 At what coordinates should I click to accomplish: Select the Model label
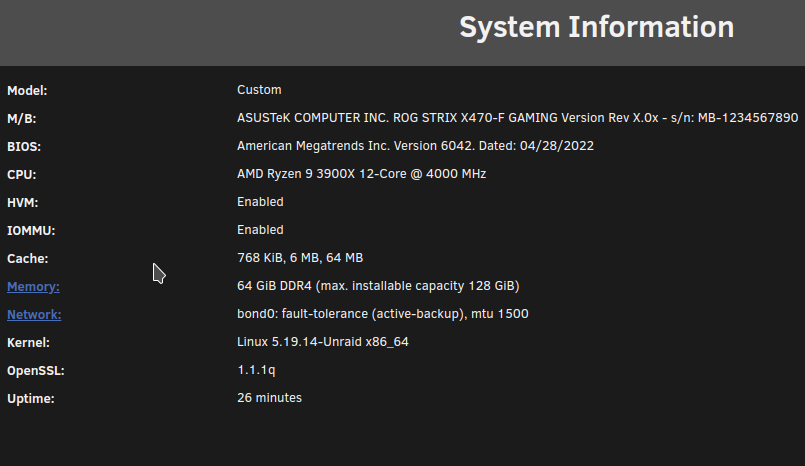27,91
